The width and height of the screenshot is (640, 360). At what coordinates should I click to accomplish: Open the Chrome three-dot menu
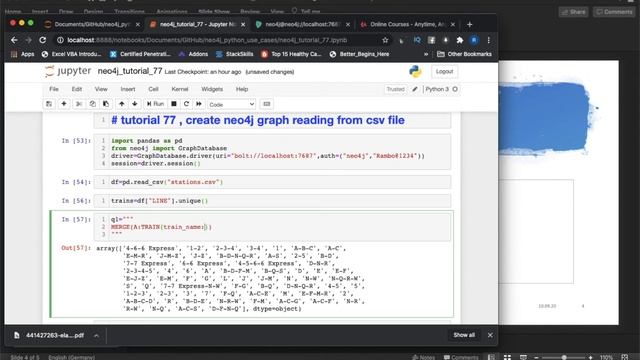pos(489,40)
